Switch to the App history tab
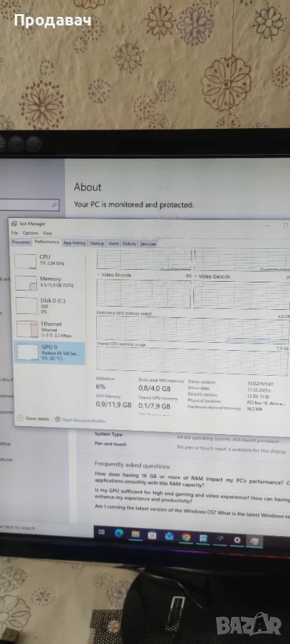 (75, 243)
